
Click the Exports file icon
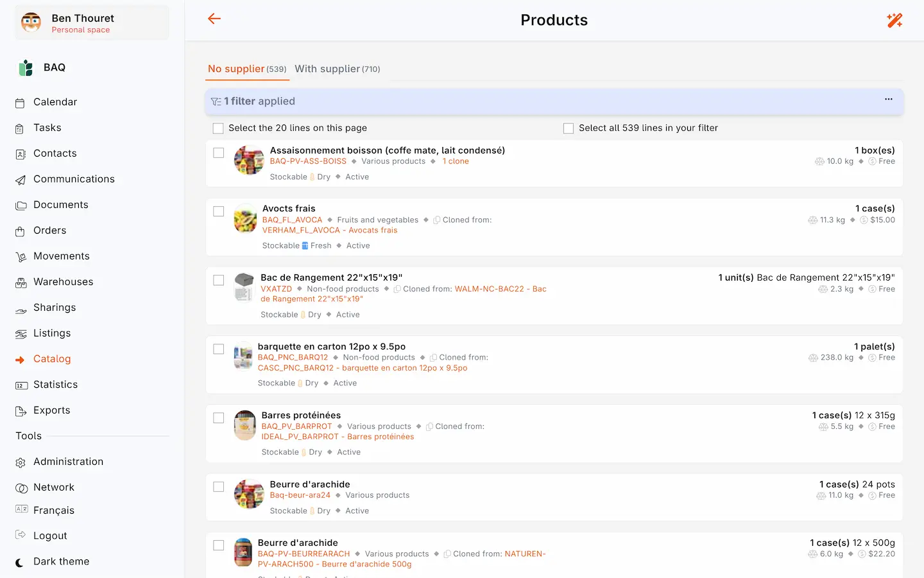coord(21,411)
